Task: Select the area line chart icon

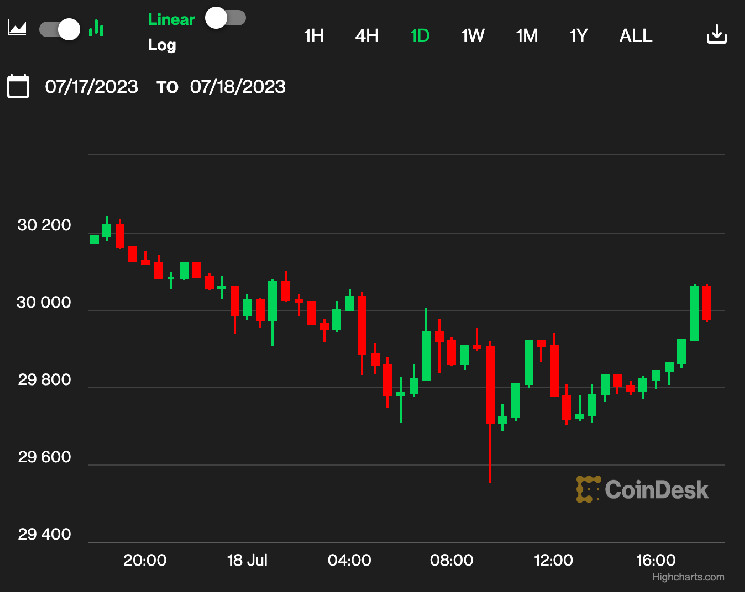Action: (17, 28)
